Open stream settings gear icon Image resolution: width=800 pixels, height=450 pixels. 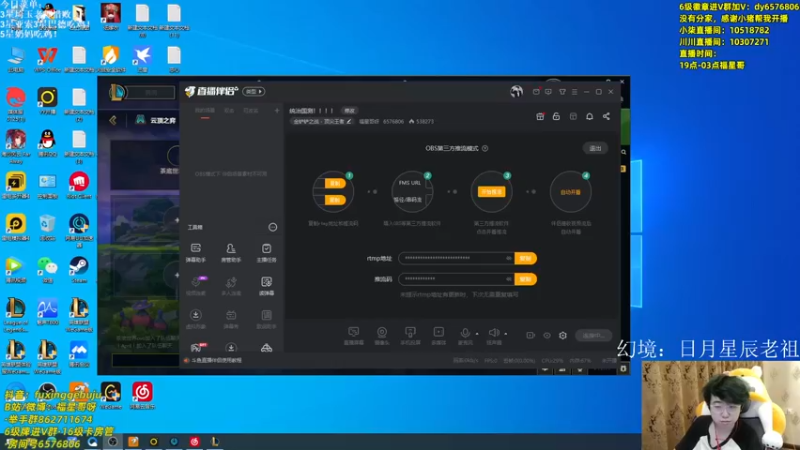point(563,335)
